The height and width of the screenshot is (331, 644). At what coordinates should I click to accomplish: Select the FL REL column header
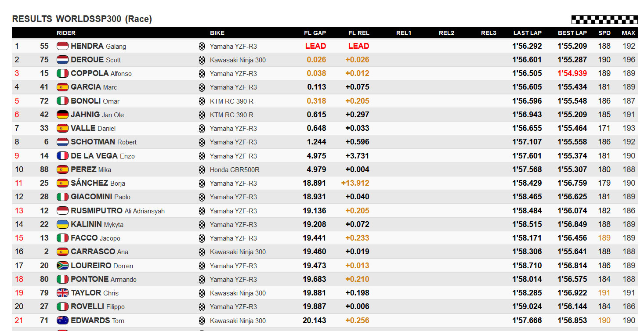coord(359,33)
